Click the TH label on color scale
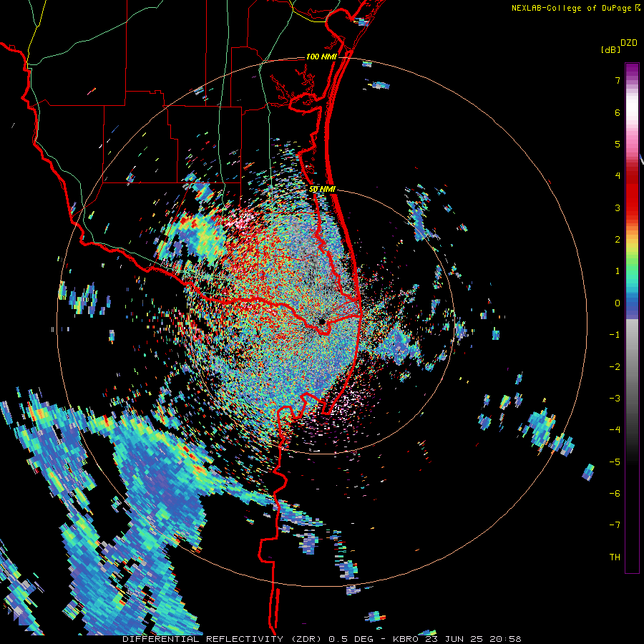The width and height of the screenshot is (644, 644). 615,557
